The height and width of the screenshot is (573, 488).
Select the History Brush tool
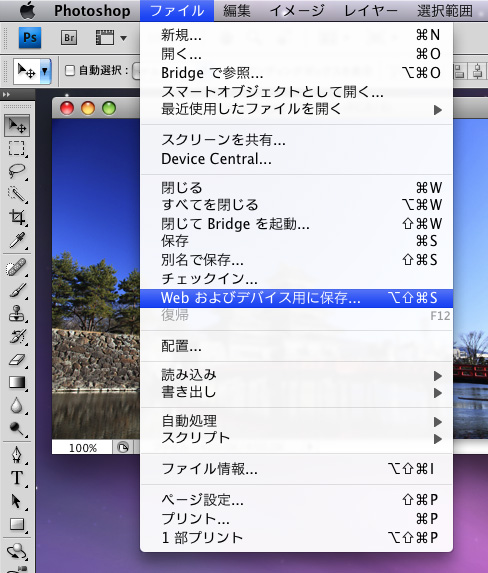point(17,337)
